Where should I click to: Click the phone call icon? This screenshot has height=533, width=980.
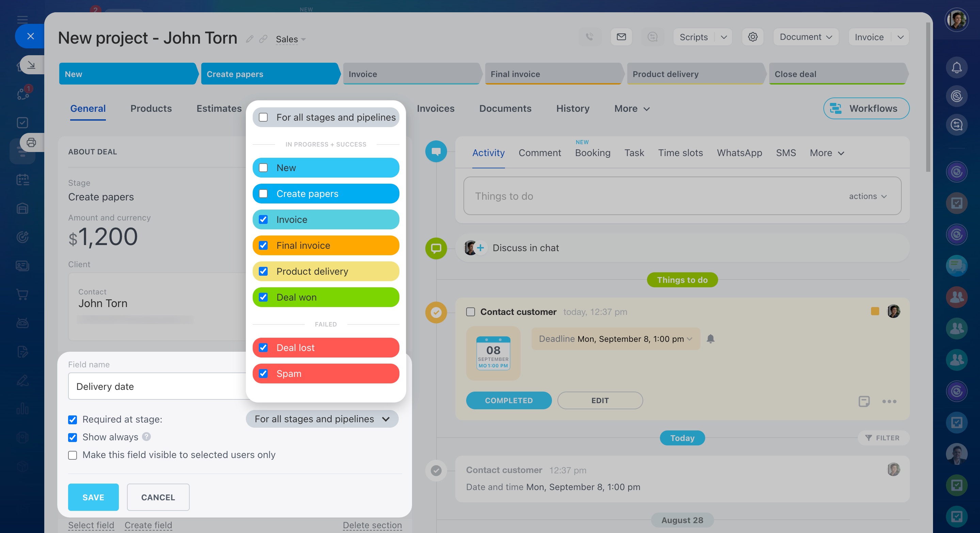[589, 37]
